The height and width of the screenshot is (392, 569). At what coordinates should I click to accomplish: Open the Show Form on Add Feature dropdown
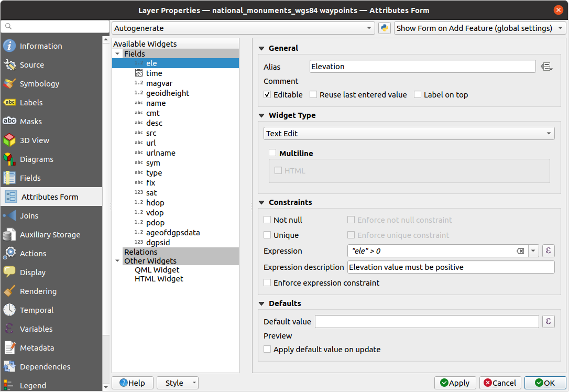tap(478, 28)
